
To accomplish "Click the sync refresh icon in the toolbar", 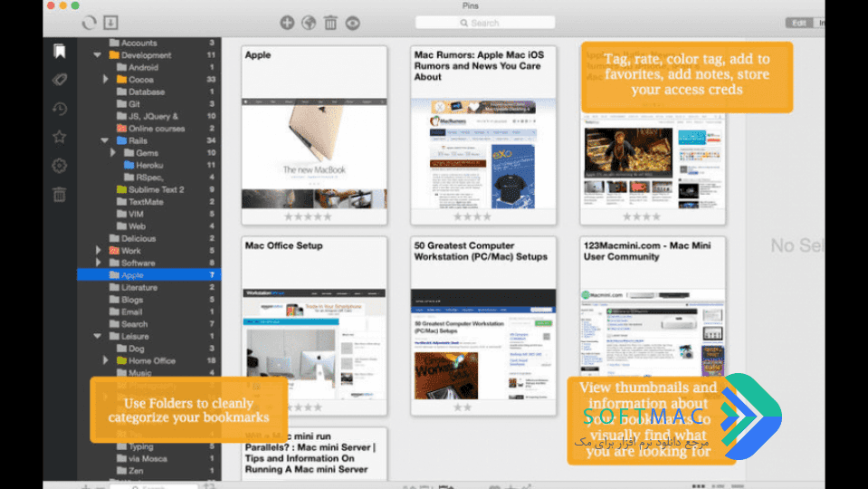I will coord(89,23).
